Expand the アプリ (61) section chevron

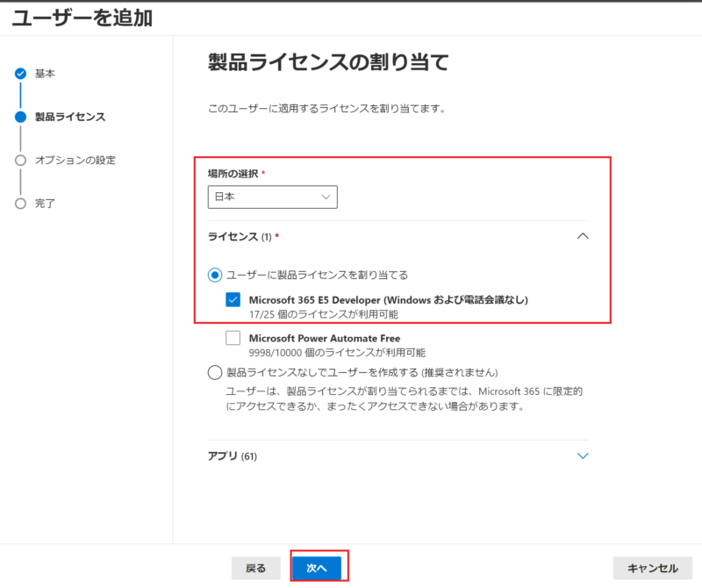click(x=583, y=456)
